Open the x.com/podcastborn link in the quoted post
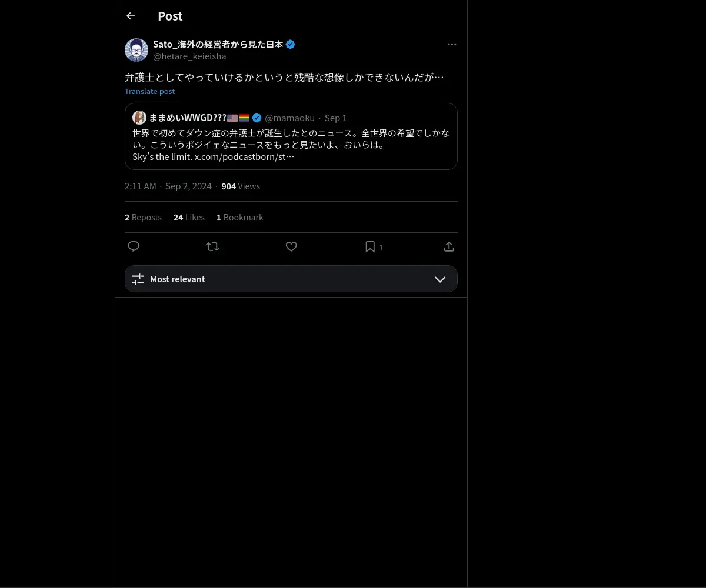This screenshot has width=706, height=588. [244, 157]
